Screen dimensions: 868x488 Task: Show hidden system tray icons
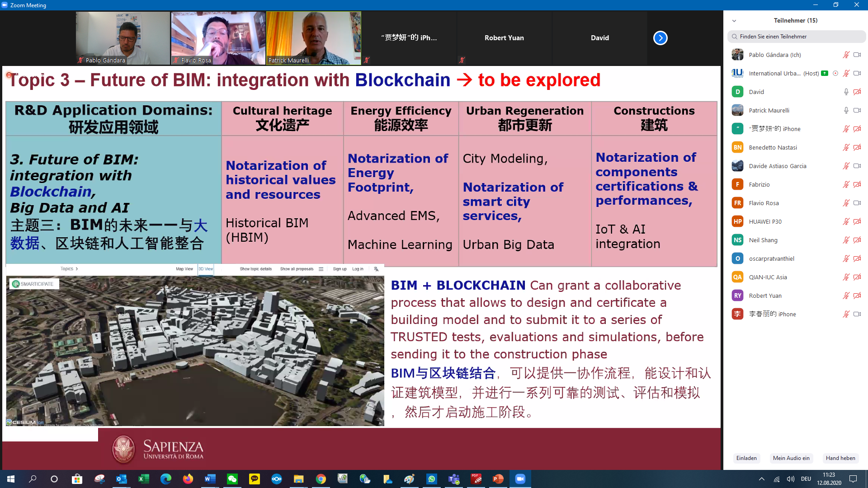pyautogui.click(x=762, y=479)
